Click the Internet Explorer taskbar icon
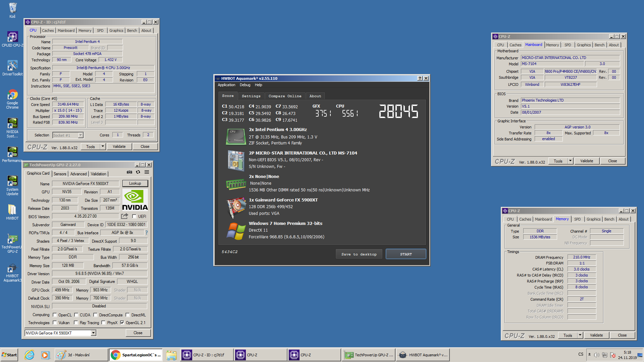Image resolution: width=644 pixels, height=362 pixels. [x=30, y=355]
